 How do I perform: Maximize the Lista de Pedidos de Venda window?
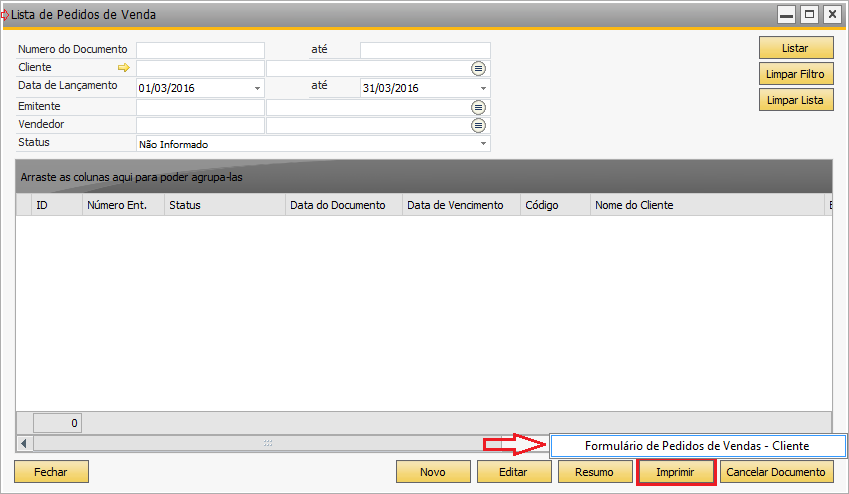[809, 15]
